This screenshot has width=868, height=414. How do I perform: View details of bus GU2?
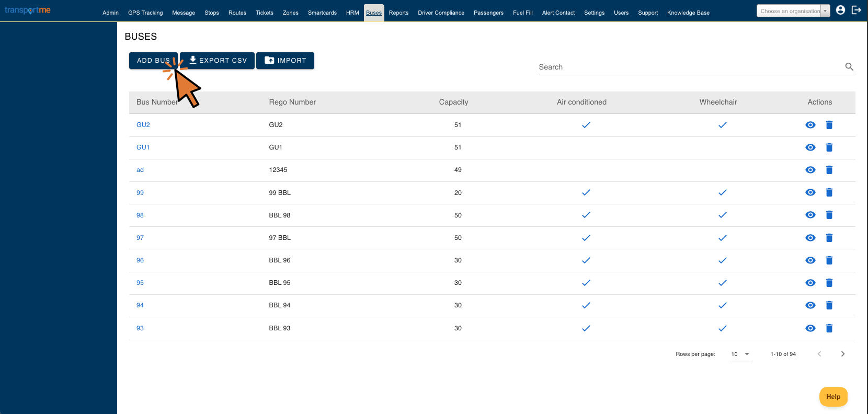(x=810, y=125)
